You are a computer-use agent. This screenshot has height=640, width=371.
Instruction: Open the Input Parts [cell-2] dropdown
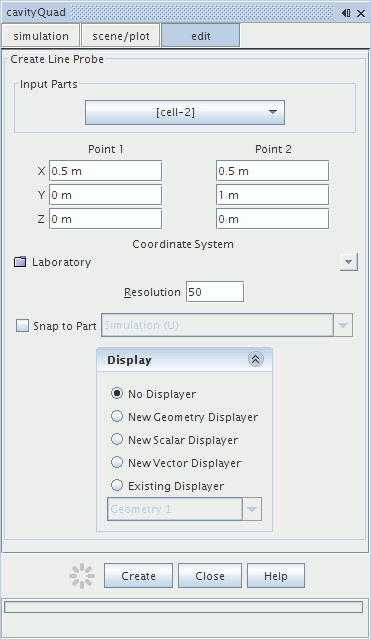pos(185,112)
